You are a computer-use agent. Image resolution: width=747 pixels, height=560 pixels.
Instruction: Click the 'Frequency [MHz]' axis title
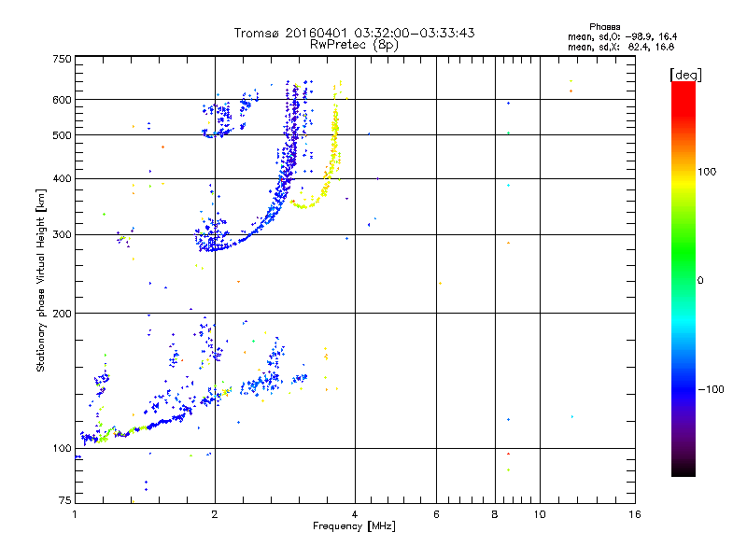[x=354, y=526]
